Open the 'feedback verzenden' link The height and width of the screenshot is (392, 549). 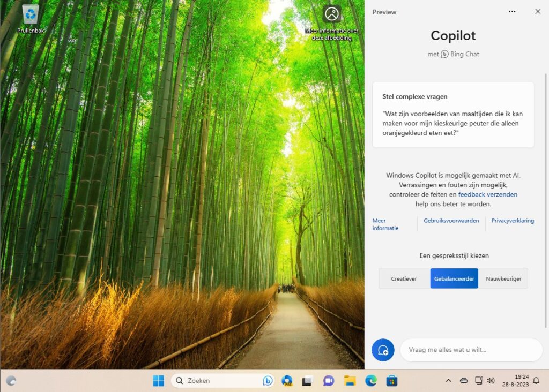488,194
